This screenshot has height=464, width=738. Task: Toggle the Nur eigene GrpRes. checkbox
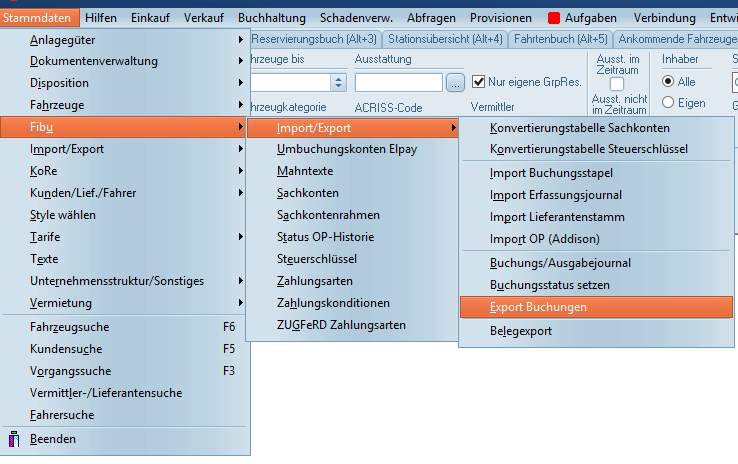click(x=479, y=82)
